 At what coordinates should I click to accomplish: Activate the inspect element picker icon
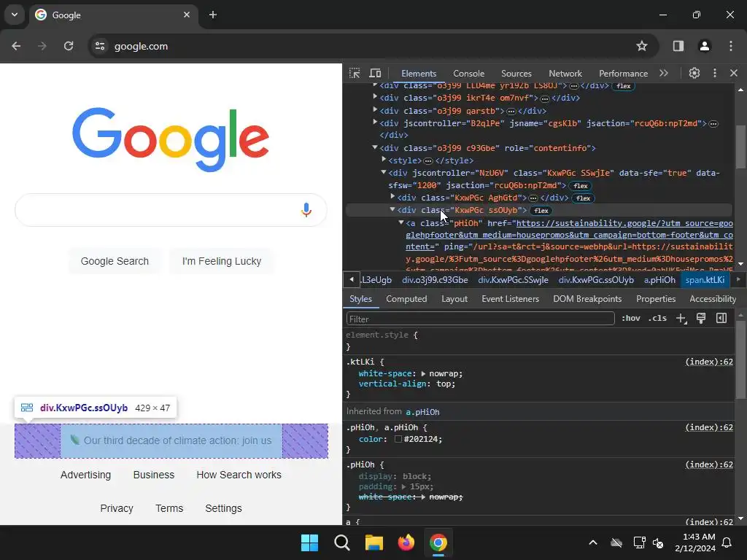355,74
